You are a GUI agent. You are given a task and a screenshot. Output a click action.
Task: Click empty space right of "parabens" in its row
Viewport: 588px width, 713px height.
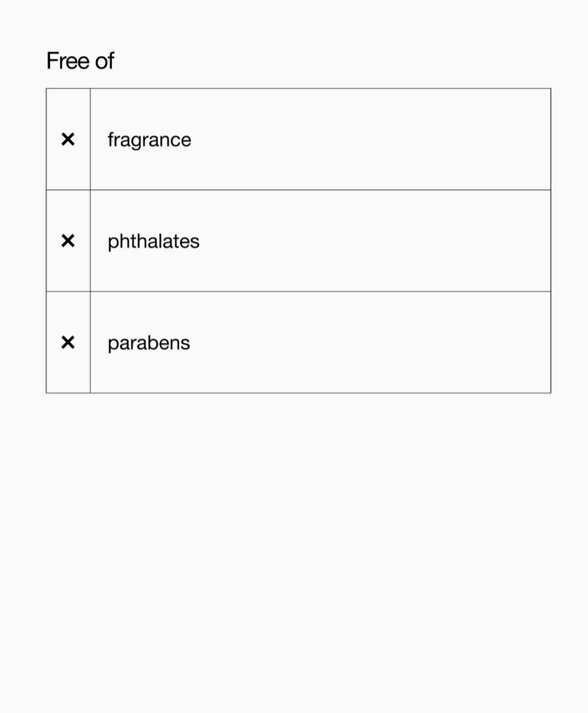(x=367, y=343)
